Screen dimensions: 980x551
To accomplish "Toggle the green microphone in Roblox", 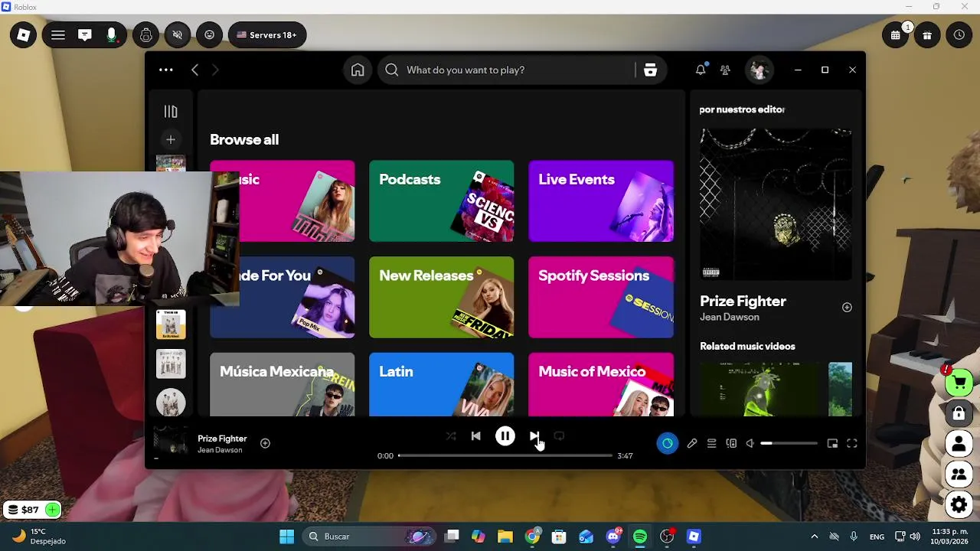I will [112, 34].
